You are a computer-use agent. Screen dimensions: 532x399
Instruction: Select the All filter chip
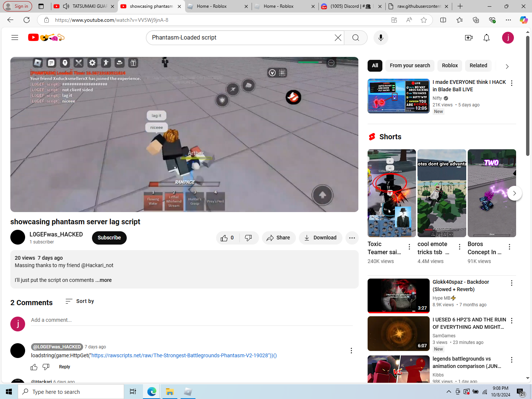[x=375, y=66]
